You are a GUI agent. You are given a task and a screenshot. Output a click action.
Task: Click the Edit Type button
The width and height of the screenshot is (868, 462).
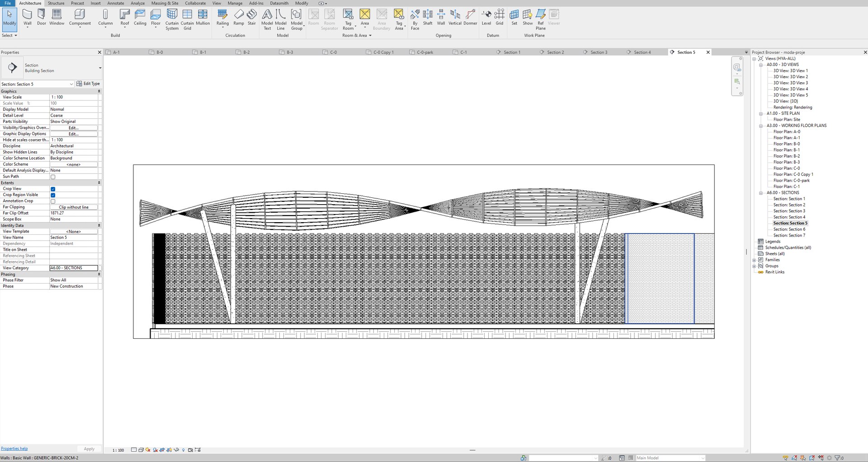(88, 84)
